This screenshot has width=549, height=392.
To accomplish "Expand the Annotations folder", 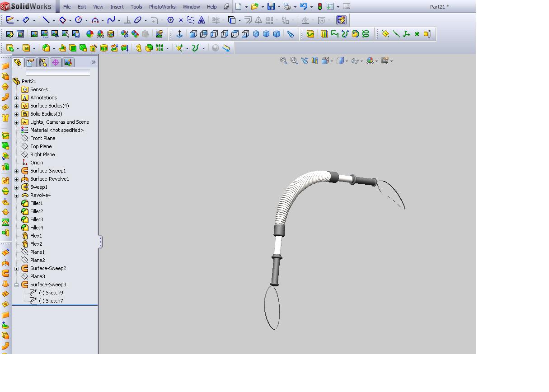I will click(17, 98).
